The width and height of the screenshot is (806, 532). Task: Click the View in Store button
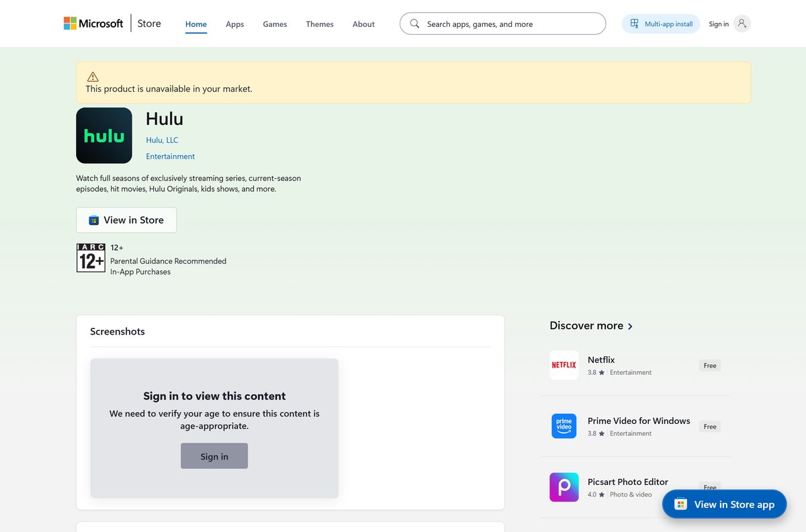click(x=126, y=220)
